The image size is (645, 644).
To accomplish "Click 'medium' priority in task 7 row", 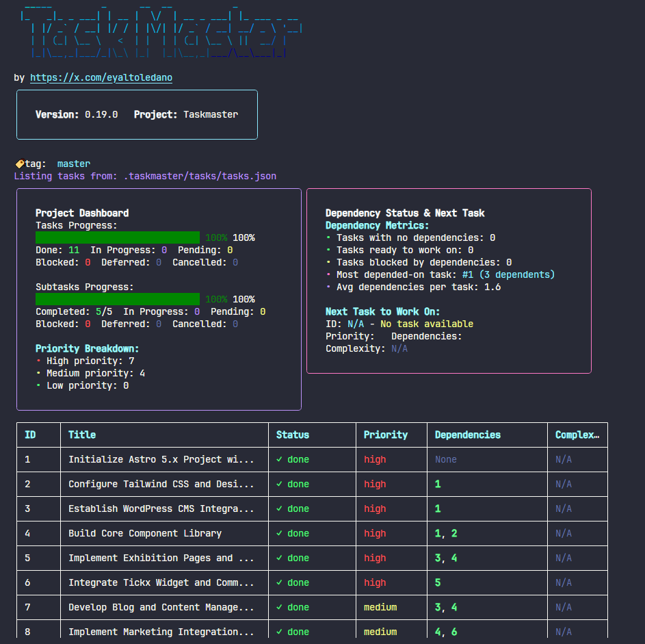I will coord(380,608).
